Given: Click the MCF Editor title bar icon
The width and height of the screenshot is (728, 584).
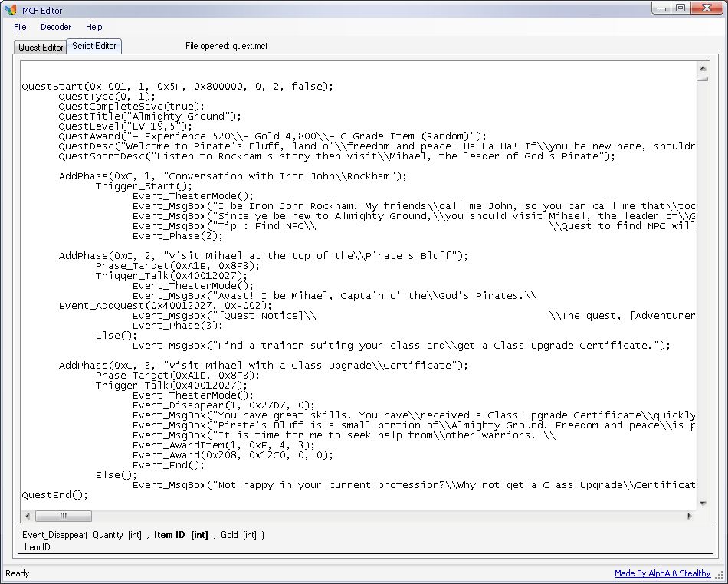Looking at the screenshot, I should click(x=10, y=10).
